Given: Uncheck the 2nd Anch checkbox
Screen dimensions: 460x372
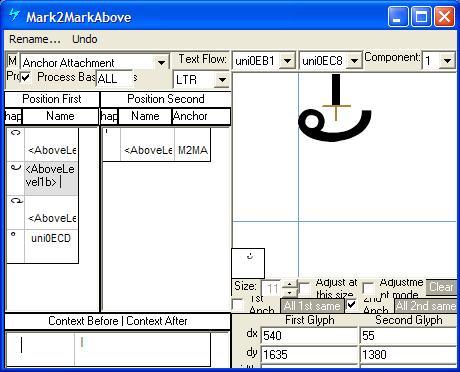Looking at the screenshot, I should [352, 305].
